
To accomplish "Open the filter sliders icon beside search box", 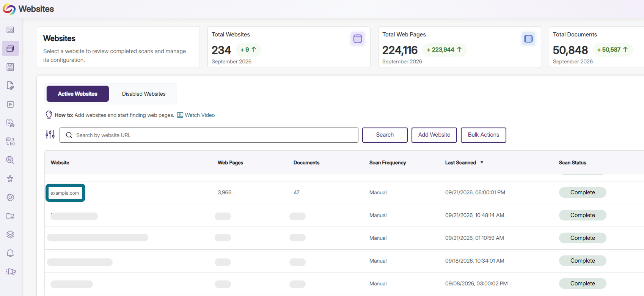I will (x=50, y=134).
